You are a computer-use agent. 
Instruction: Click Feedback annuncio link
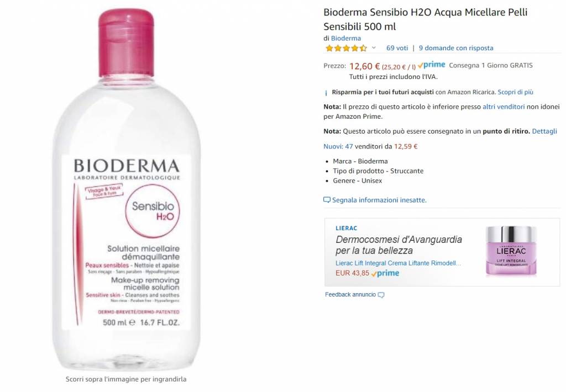click(x=350, y=295)
